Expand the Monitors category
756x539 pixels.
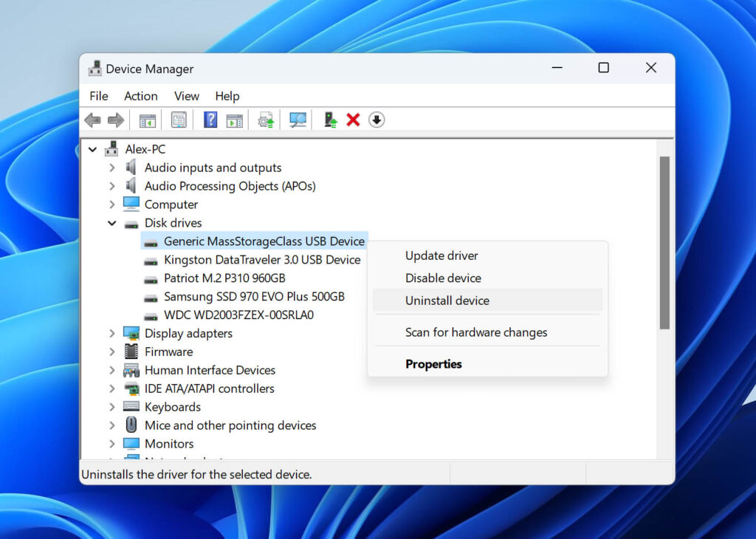coord(112,443)
